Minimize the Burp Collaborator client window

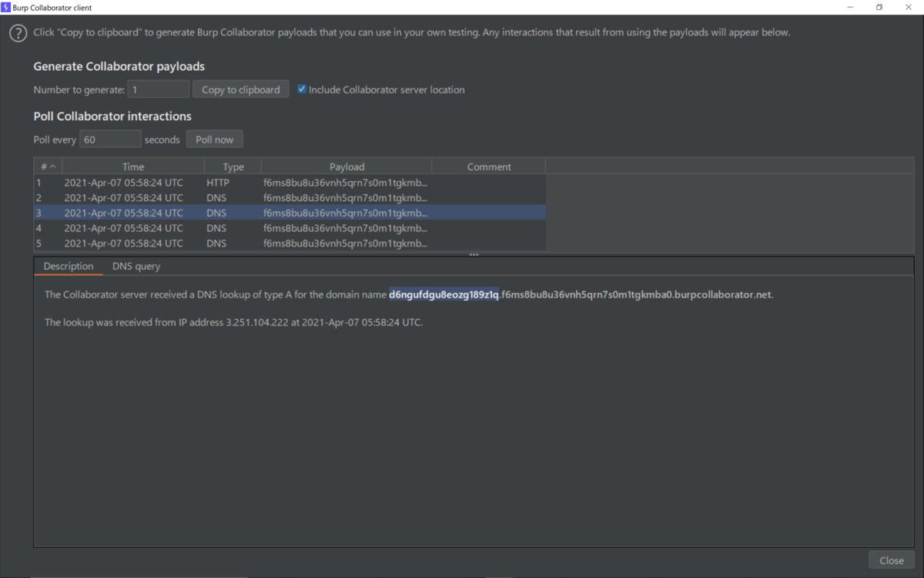click(x=851, y=7)
